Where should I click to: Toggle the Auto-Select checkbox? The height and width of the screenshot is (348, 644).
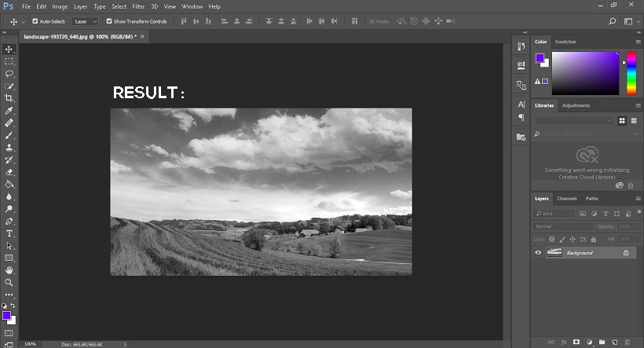[x=35, y=21]
